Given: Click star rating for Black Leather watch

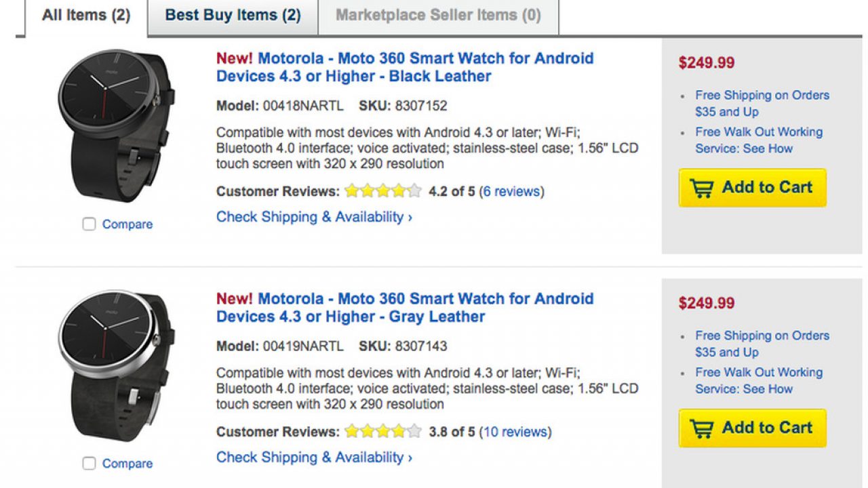Looking at the screenshot, I should point(382,191).
